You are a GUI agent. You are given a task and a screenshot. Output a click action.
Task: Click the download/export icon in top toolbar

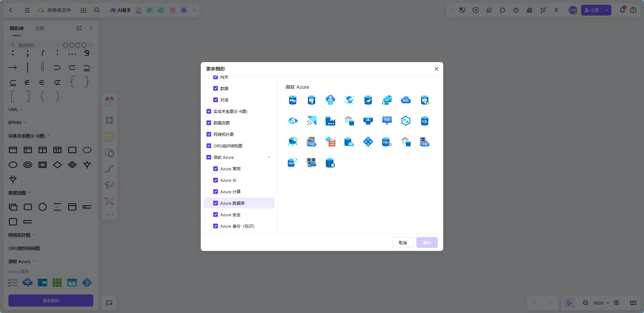tap(84, 10)
